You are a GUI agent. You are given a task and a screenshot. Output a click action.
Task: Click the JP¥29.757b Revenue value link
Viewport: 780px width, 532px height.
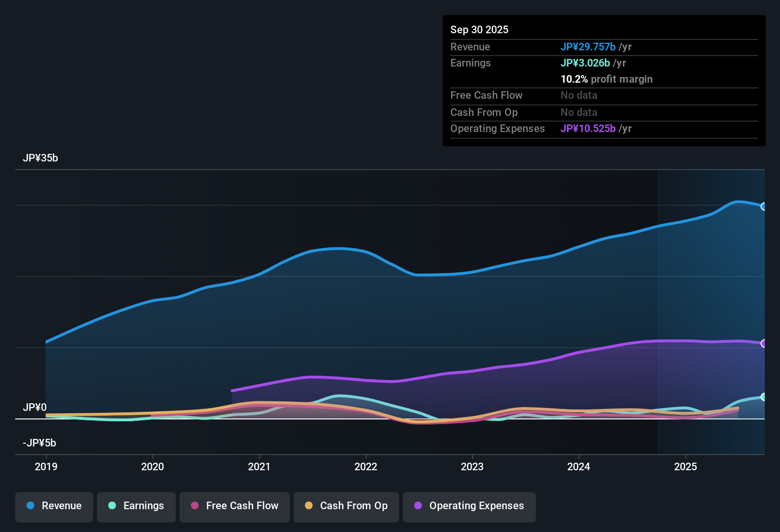click(x=588, y=47)
